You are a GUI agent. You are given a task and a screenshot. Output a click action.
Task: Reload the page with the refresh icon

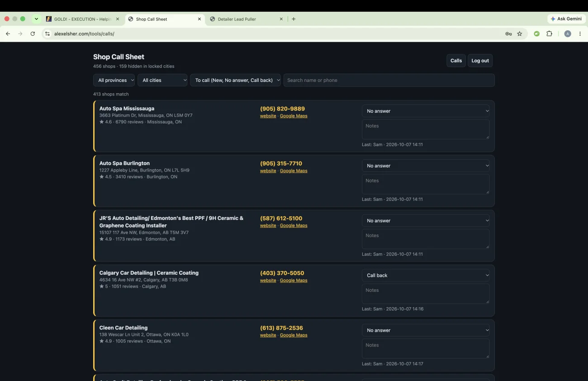tap(33, 33)
